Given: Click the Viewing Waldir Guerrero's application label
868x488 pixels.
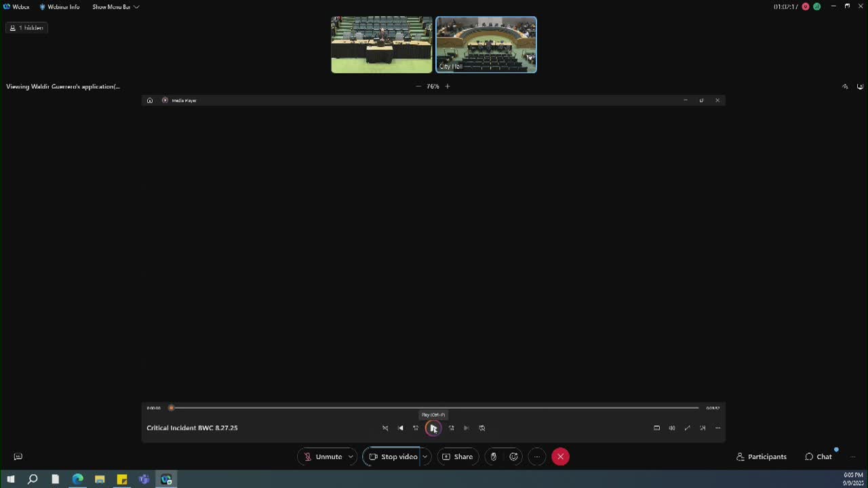Looking at the screenshot, I should pyautogui.click(x=63, y=87).
